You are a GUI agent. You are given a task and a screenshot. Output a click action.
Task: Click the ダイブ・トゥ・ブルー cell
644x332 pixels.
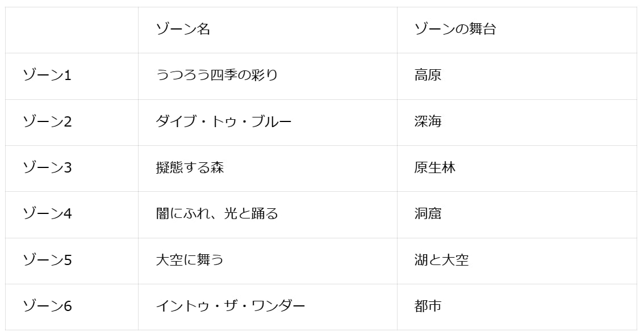point(224,121)
